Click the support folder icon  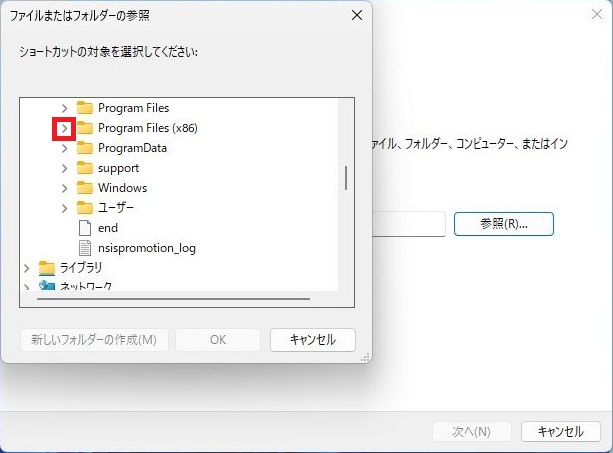[x=84, y=168]
